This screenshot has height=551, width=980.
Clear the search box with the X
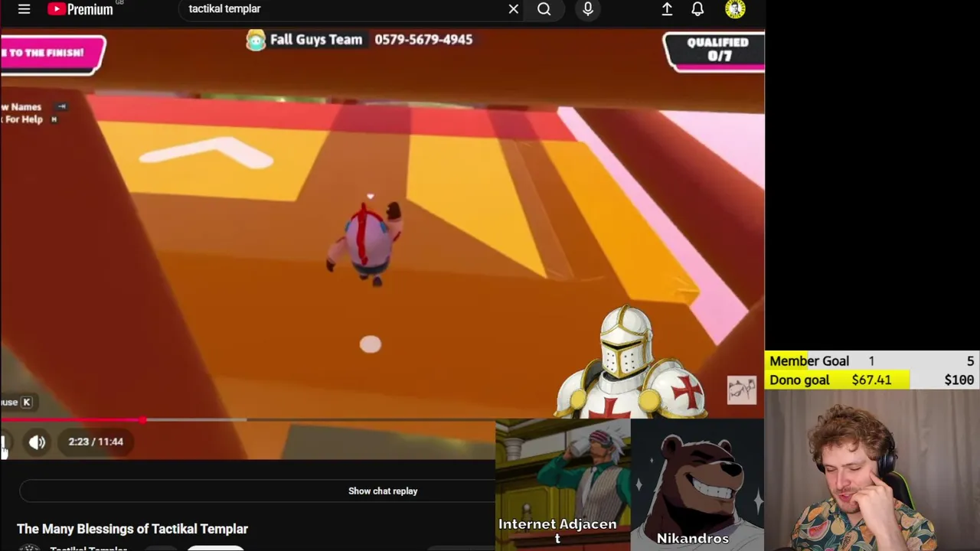coord(514,9)
